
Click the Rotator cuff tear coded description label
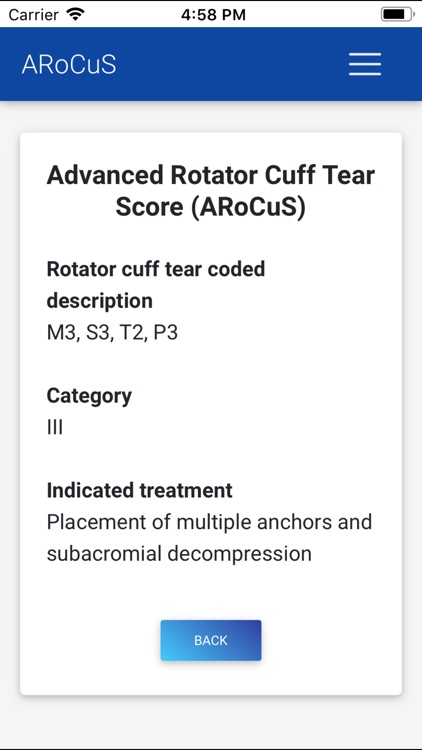(x=155, y=285)
